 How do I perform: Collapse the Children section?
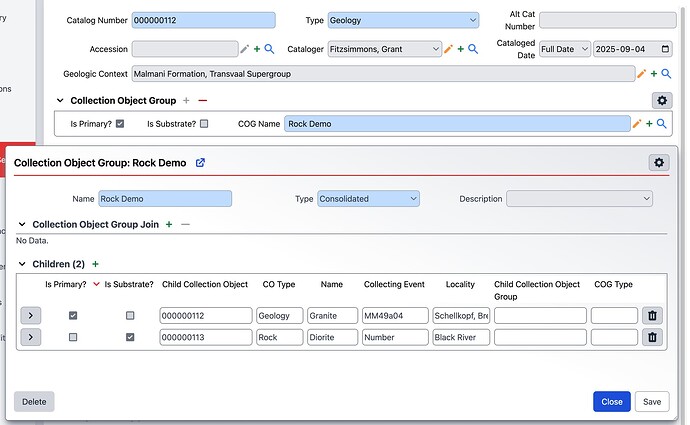(23, 264)
